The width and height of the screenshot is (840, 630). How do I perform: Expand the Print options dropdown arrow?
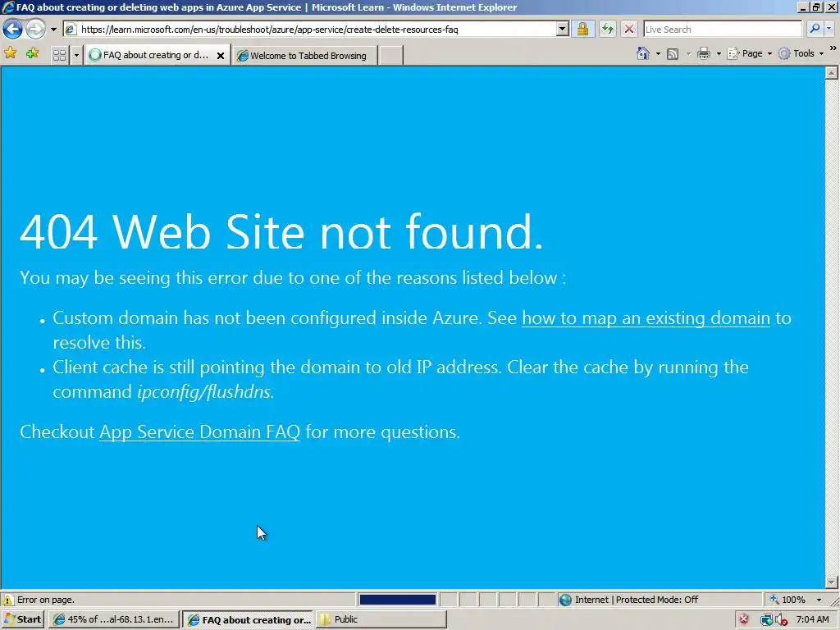tap(719, 53)
